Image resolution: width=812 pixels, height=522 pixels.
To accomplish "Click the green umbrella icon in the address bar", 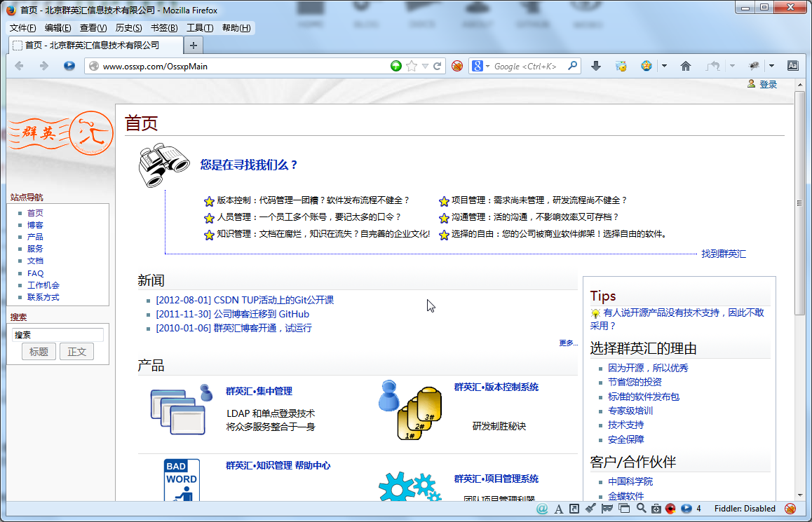I will (x=396, y=66).
